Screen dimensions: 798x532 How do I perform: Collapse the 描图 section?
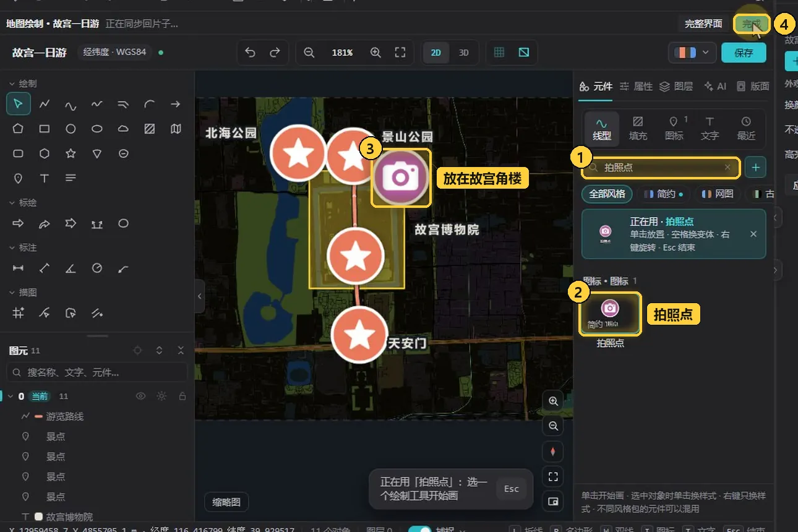(x=12, y=292)
